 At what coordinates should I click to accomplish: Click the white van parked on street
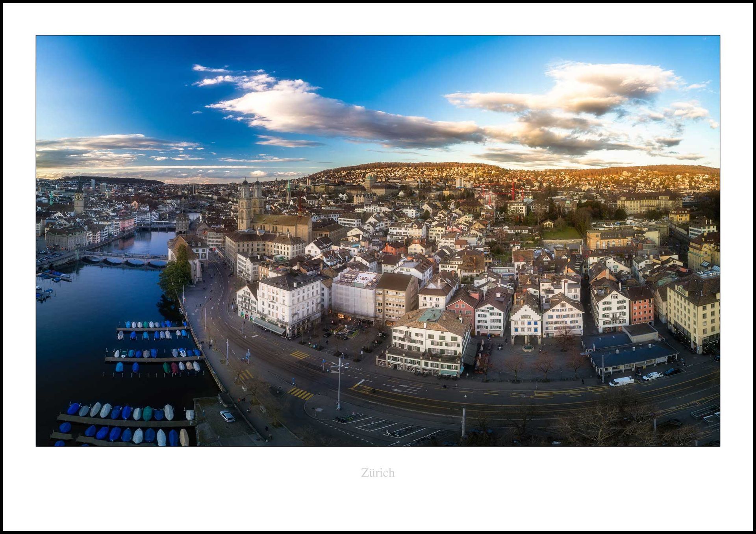tap(621, 381)
